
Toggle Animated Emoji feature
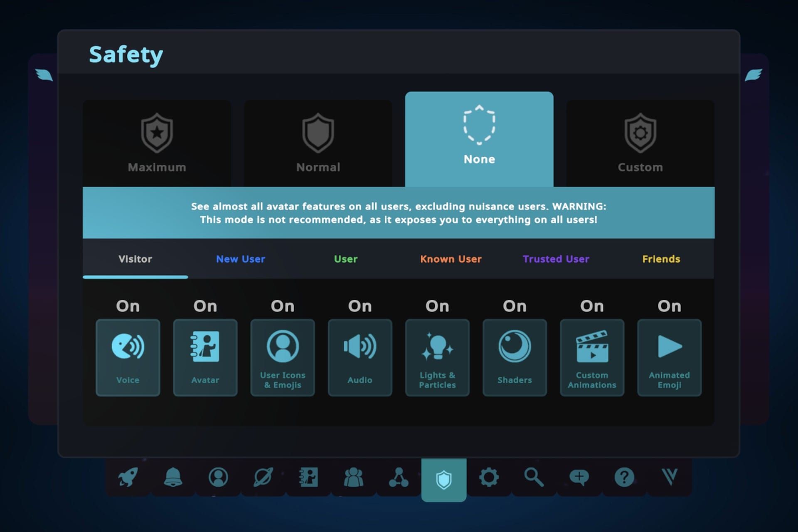click(x=669, y=357)
